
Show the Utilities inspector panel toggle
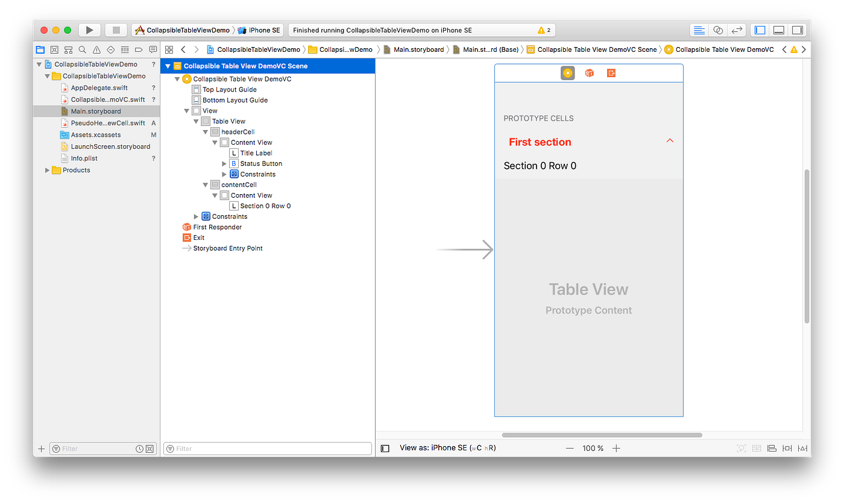(798, 30)
